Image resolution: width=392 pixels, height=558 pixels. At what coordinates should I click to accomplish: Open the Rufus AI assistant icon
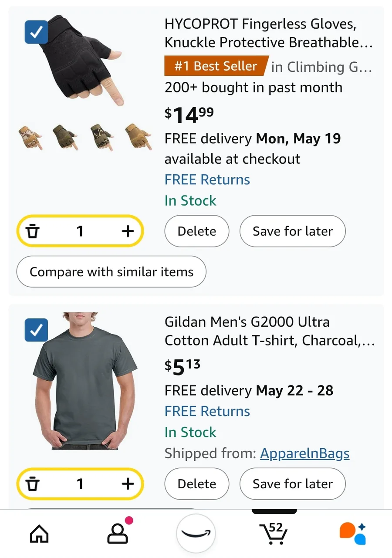[353, 533]
